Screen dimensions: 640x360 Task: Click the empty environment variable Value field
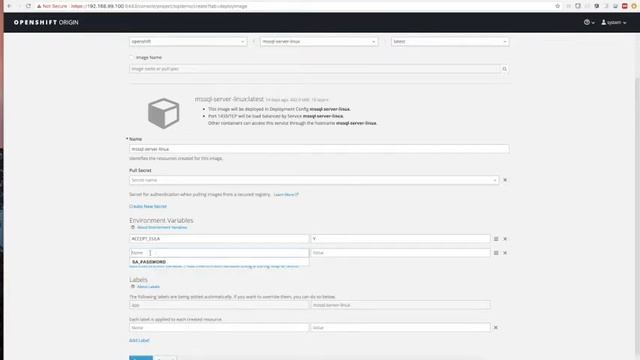(400, 253)
